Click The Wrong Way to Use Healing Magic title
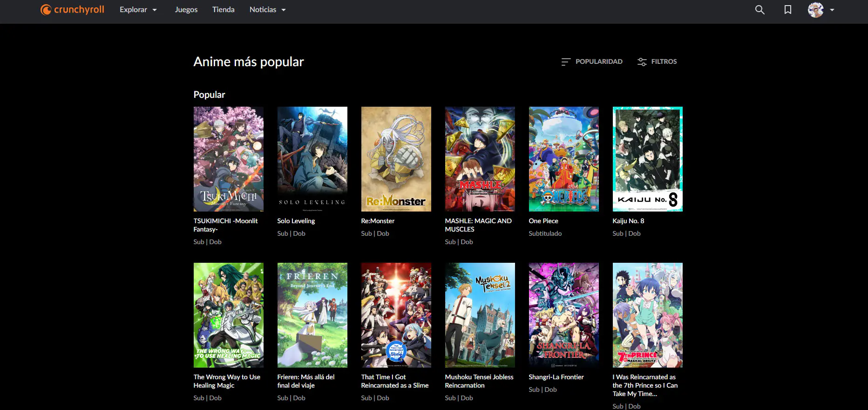 click(227, 381)
